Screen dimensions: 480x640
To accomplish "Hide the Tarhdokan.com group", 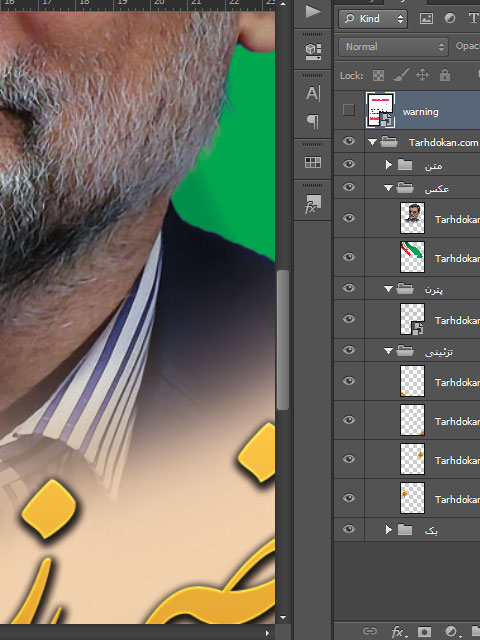I will point(349,141).
